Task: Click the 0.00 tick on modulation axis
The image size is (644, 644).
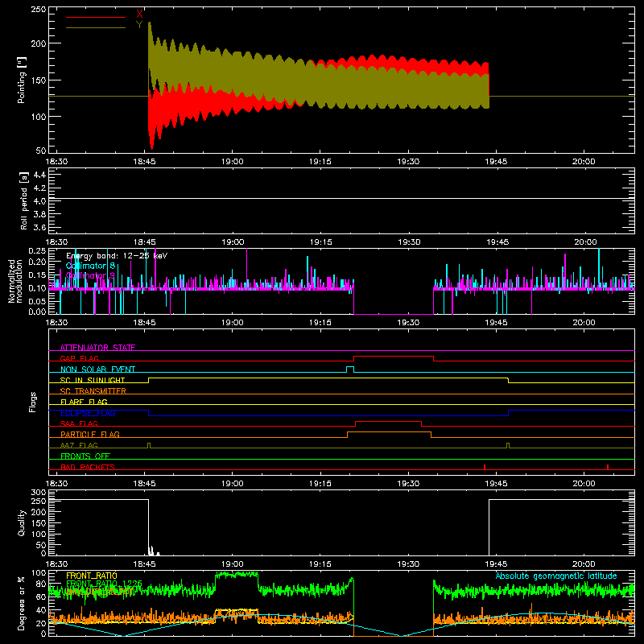Action: tap(37, 312)
